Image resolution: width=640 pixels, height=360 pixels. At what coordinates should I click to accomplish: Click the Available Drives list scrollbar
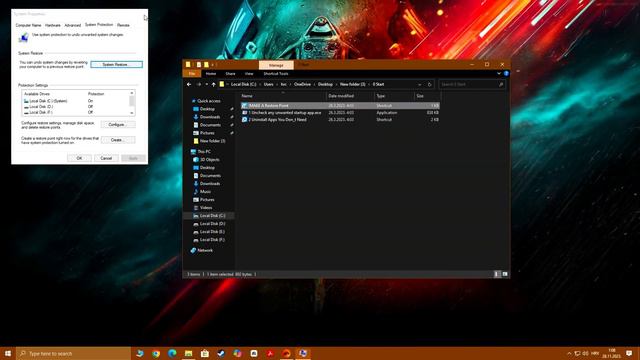[131, 103]
